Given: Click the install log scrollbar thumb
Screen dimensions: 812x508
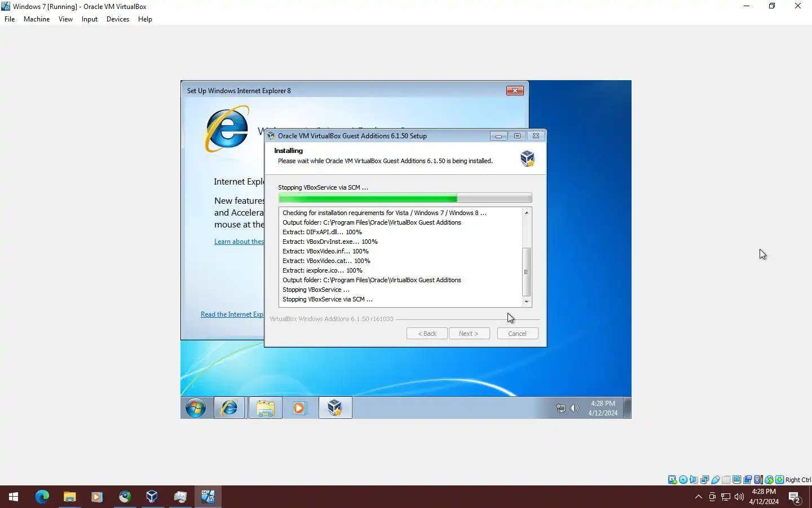Looking at the screenshot, I should tap(527, 272).
